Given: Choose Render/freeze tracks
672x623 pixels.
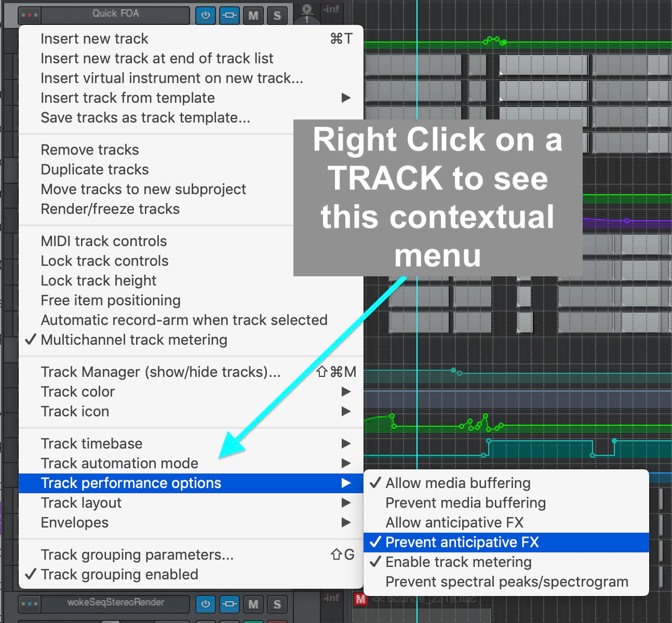Looking at the screenshot, I should 156,209.
